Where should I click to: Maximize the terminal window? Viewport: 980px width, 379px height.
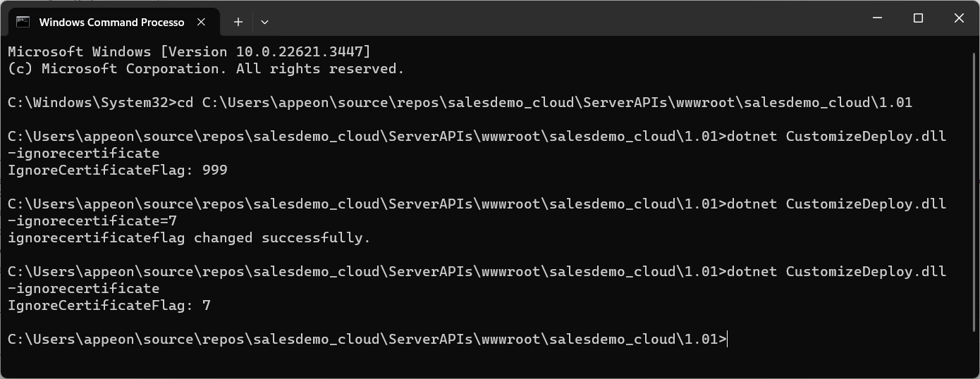point(918,18)
